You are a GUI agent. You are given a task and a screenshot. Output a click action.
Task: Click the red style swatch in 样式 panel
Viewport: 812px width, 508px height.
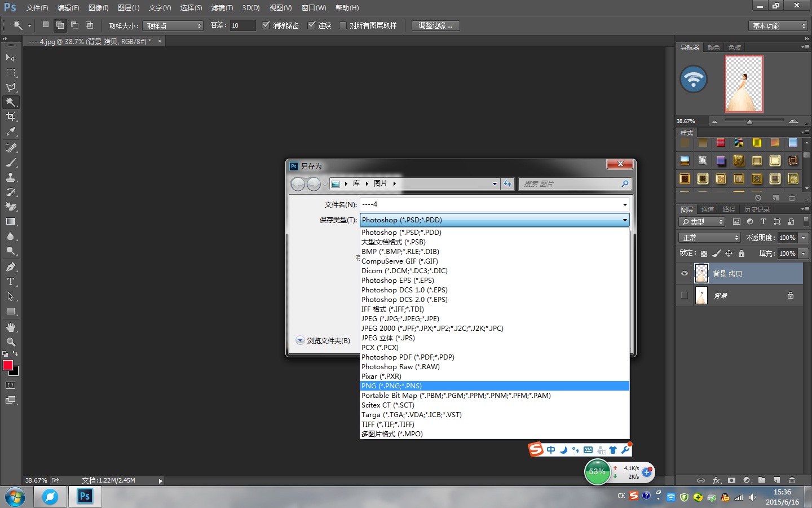coord(721,143)
